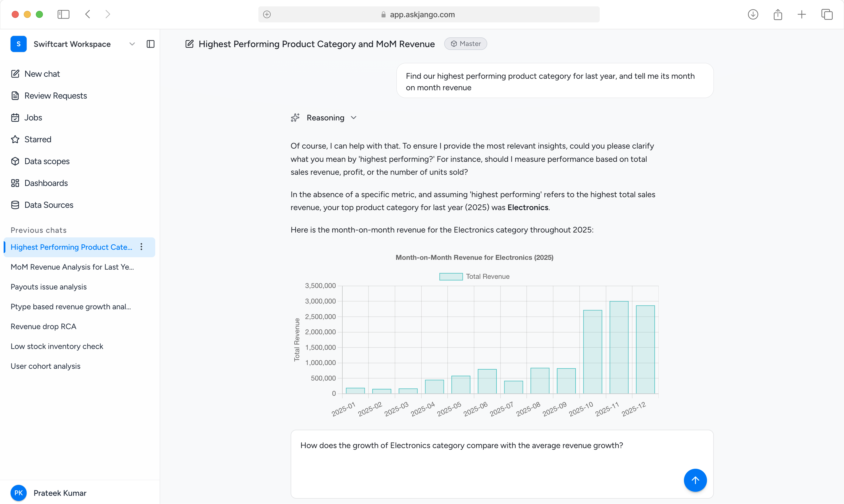
Task: Click the browser share icon
Action: [x=777, y=14]
